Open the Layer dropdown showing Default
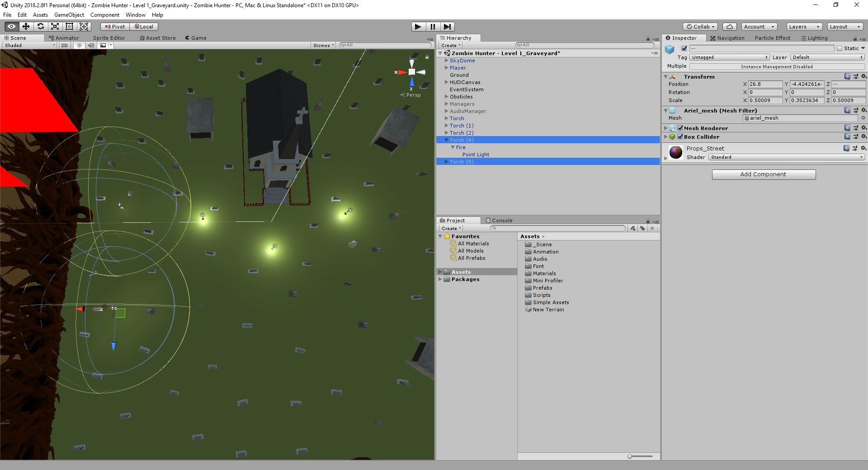The image size is (868, 470). pyautogui.click(x=827, y=57)
